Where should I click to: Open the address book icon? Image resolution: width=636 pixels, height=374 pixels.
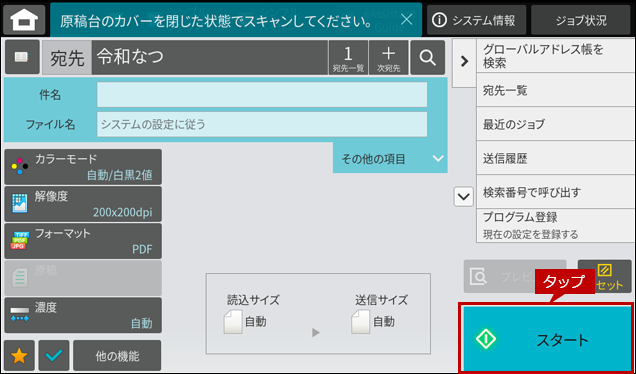(x=22, y=57)
